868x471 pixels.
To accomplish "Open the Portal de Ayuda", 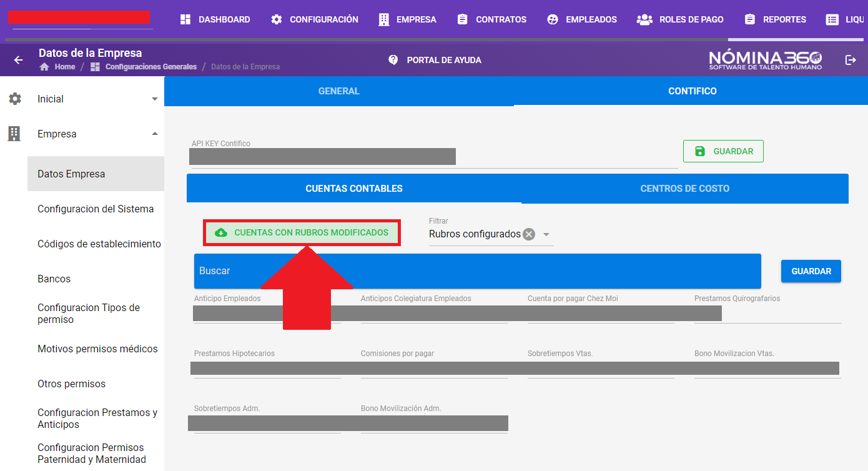I will [x=435, y=60].
